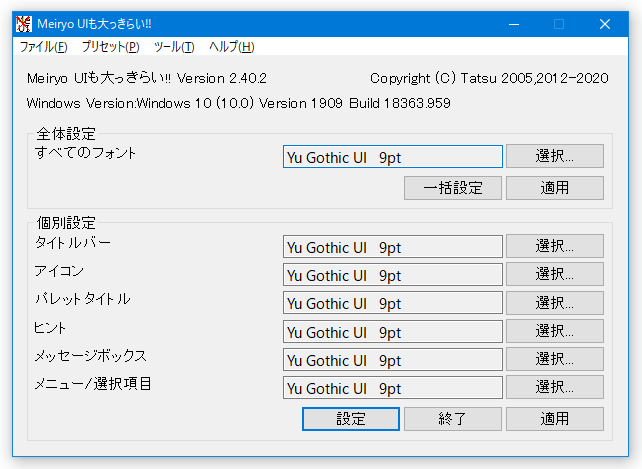
Task: Open the ツール(T) menu
Action: (174, 47)
